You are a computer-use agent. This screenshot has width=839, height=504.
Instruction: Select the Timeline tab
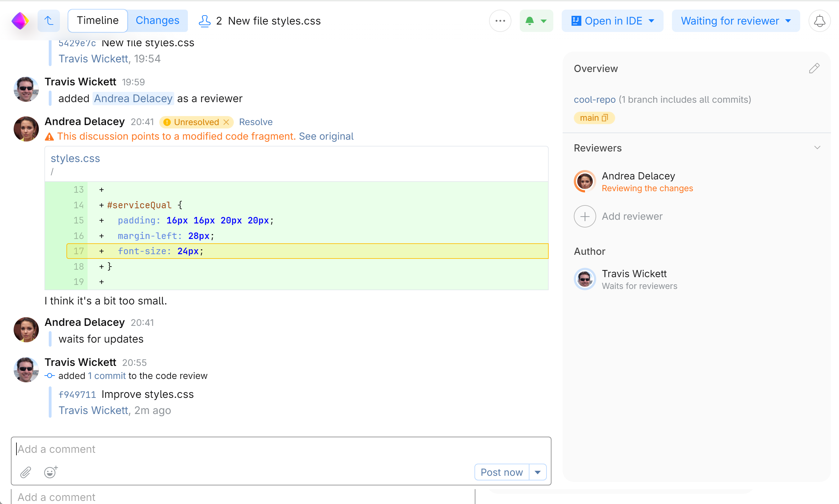98,20
